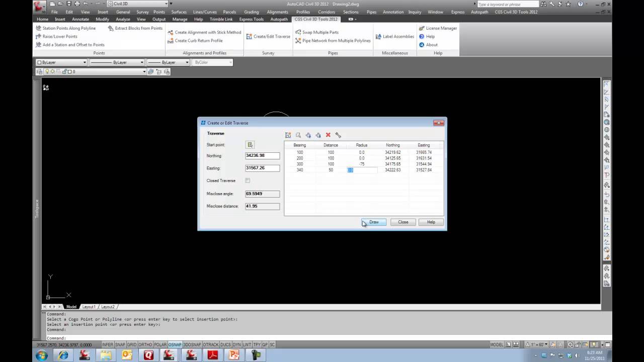644x362 pixels.
Task: Click the Misclose angle field 69.5949
Action: (262, 194)
